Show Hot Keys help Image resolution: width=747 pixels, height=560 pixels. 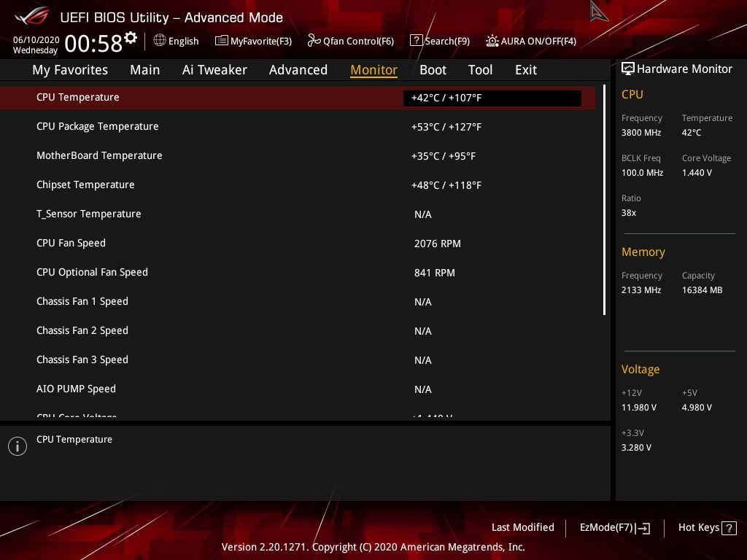click(x=698, y=527)
